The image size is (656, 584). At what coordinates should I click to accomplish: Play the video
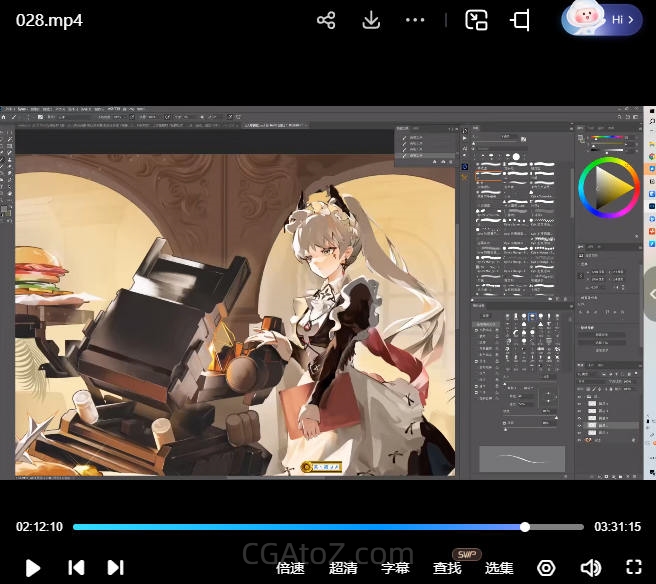(x=32, y=568)
